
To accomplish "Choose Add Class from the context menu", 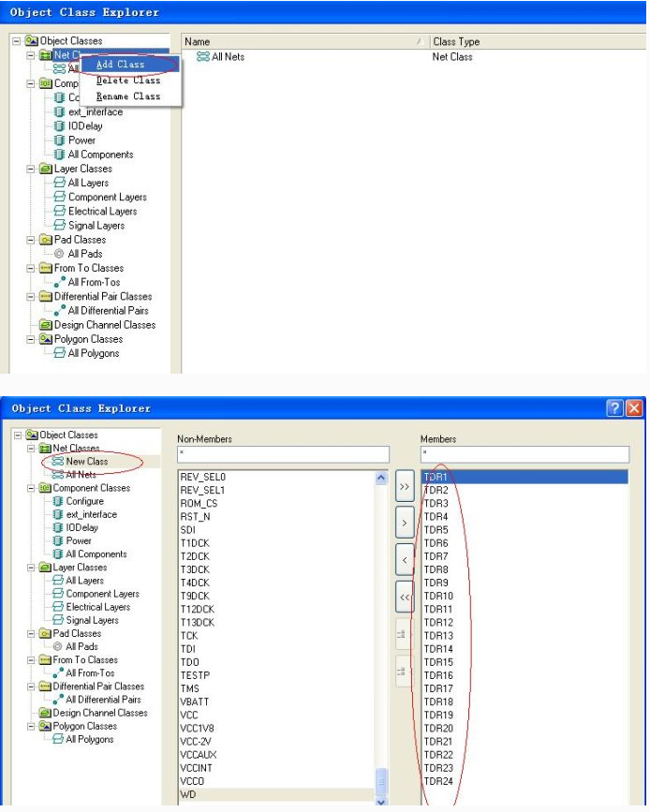I will point(121,65).
